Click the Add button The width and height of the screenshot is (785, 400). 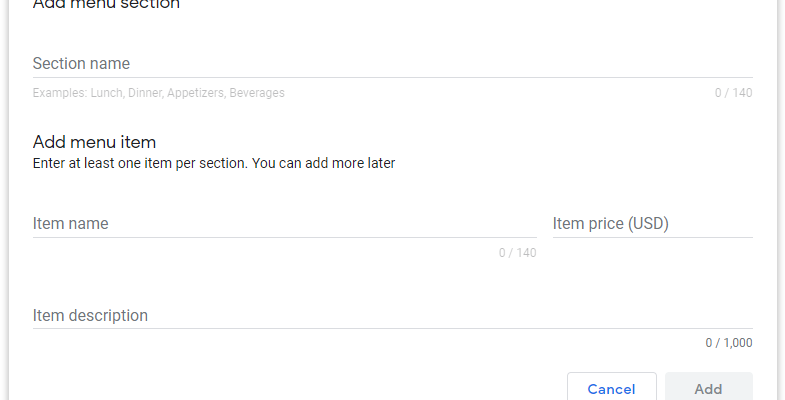point(708,388)
